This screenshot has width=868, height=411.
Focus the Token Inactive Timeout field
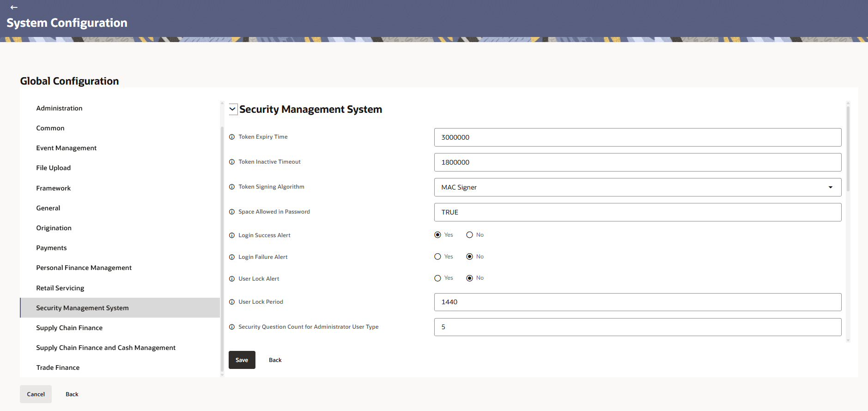tap(637, 162)
